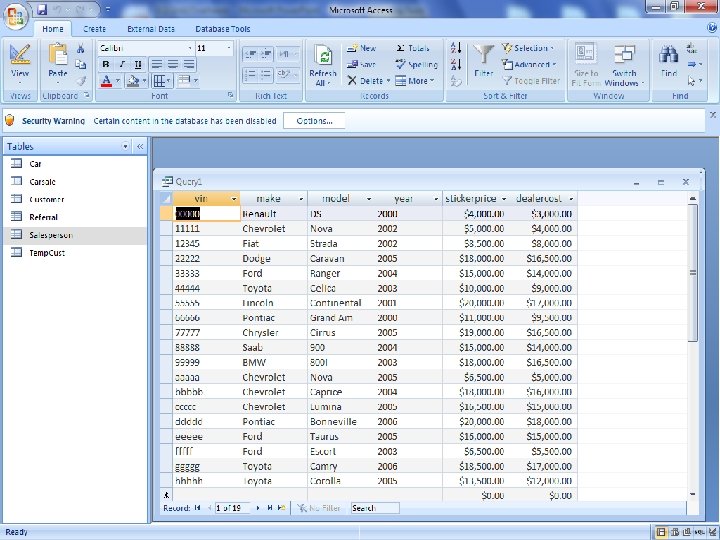The image size is (720, 540).
Task: Open help question mark icon
Action: pyautogui.click(x=712, y=28)
